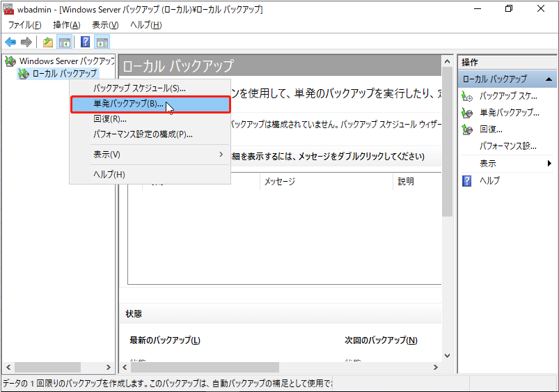Minimize the wbadmin window

478,8
